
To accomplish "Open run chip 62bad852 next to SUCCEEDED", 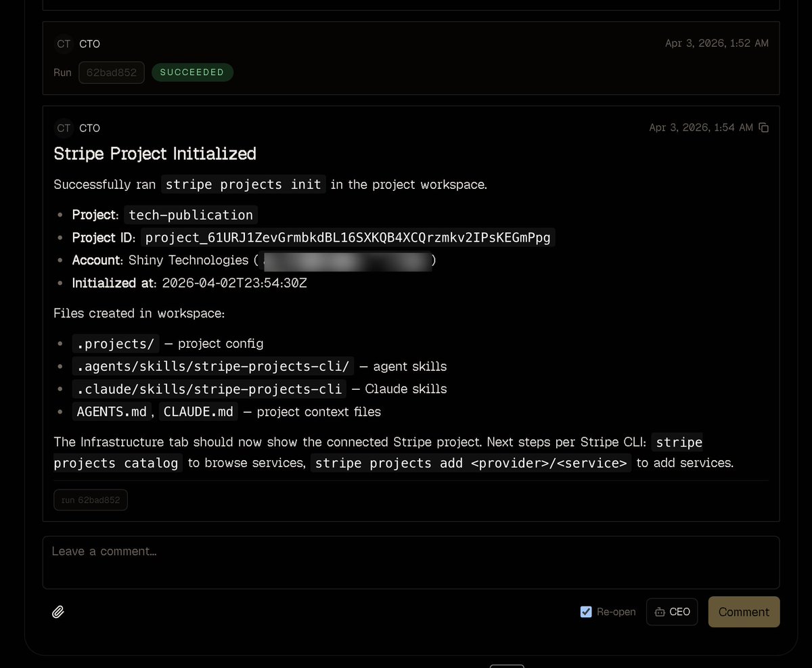I will (112, 72).
